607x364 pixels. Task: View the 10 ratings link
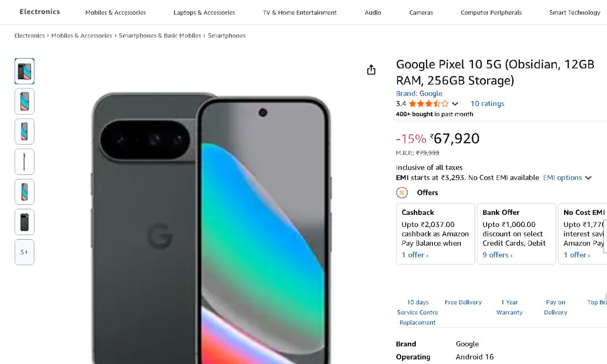pyautogui.click(x=487, y=104)
